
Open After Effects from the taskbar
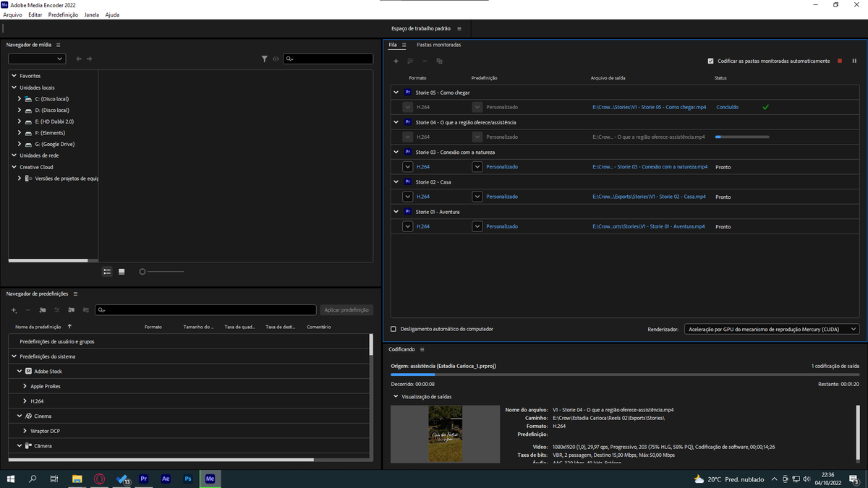[x=166, y=479]
